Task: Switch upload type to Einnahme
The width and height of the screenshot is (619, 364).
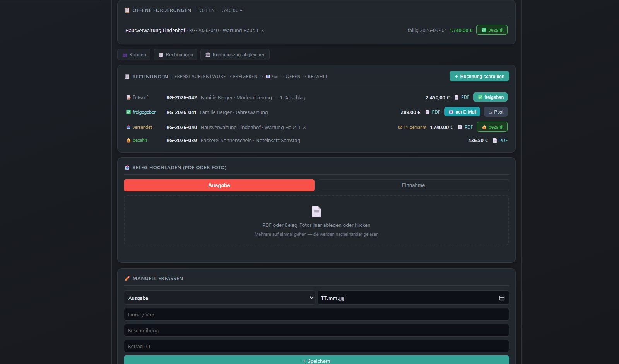Action: (413, 185)
